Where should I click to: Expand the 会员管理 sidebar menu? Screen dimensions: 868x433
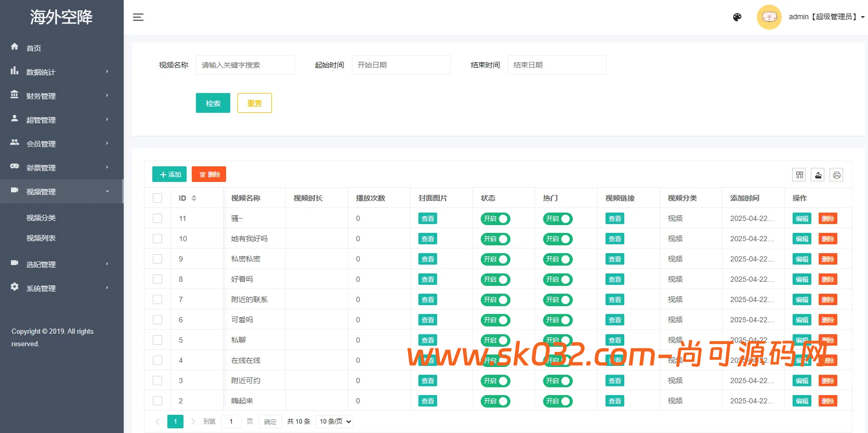(x=61, y=143)
